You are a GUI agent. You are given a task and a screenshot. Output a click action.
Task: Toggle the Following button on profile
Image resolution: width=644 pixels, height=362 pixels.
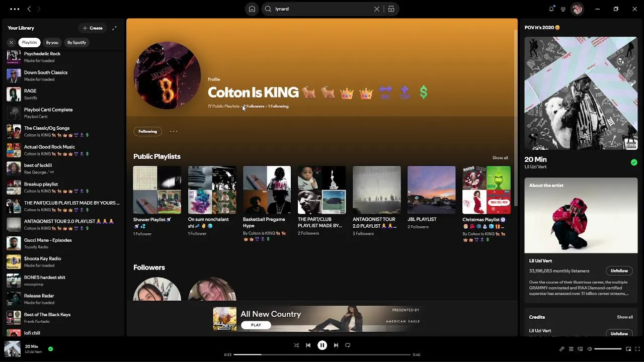point(148,131)
